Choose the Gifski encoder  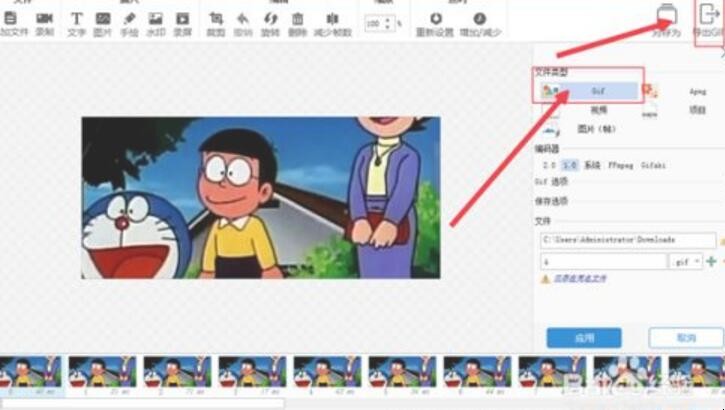653,165
